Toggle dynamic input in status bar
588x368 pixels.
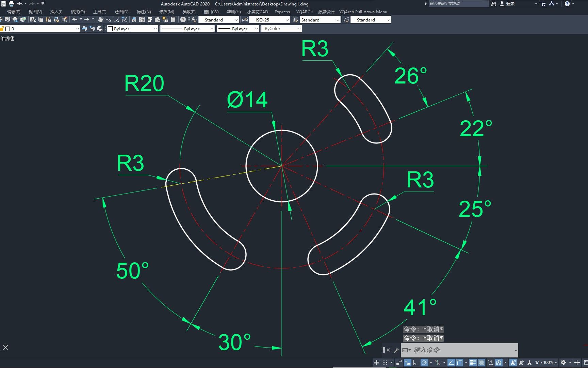tap(407, 363)
